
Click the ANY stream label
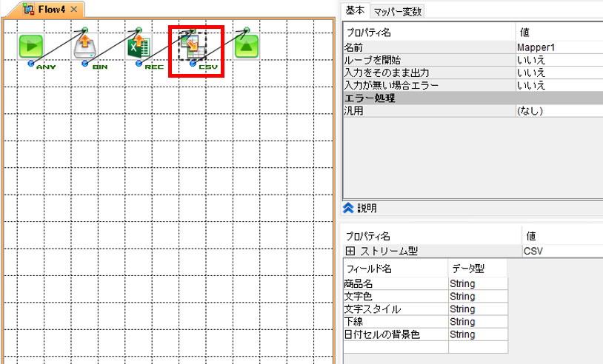coord(46,67)
